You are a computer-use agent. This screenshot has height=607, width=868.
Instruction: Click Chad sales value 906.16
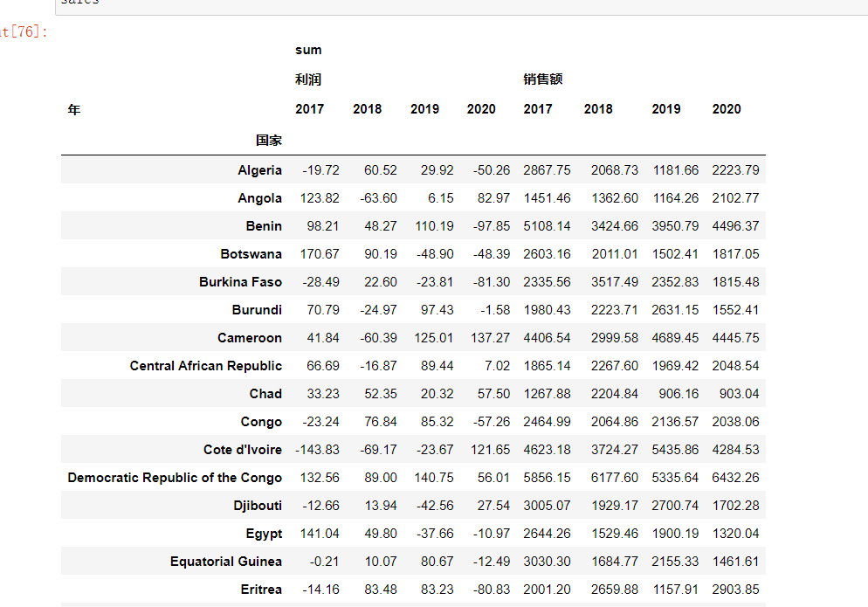679,394
